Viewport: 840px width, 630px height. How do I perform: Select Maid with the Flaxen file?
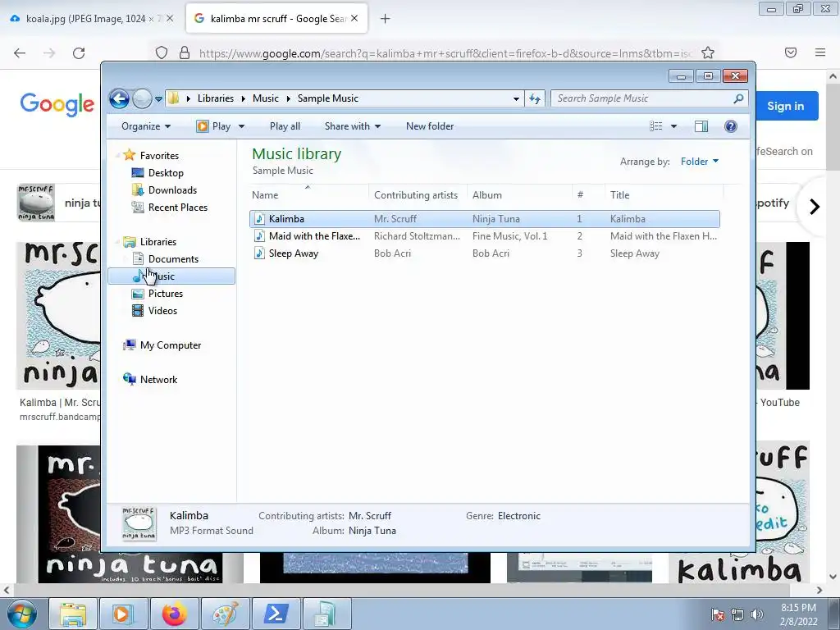tap(484, 236)
